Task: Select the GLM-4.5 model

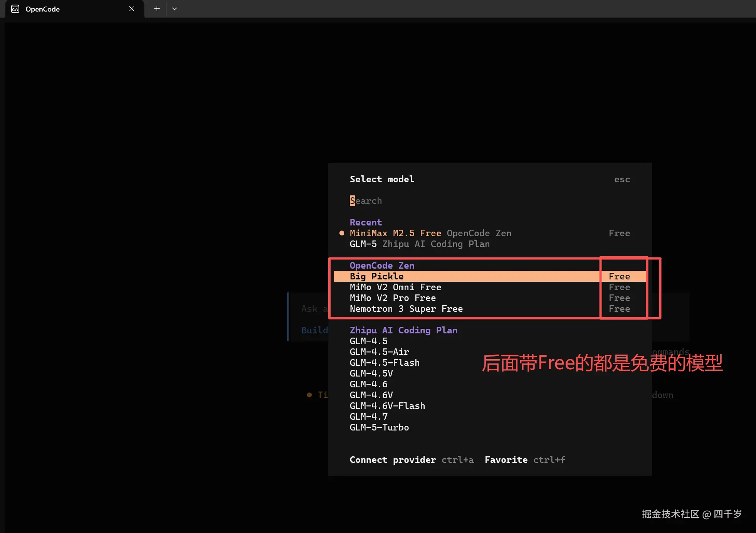Action: [x=368, y=341]
